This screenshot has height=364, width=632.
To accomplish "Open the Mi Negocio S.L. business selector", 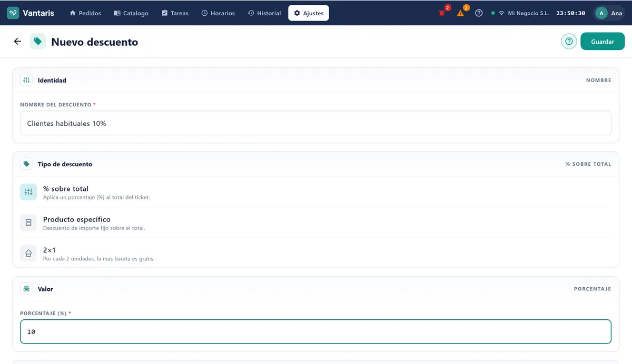I will coord(528,13).
